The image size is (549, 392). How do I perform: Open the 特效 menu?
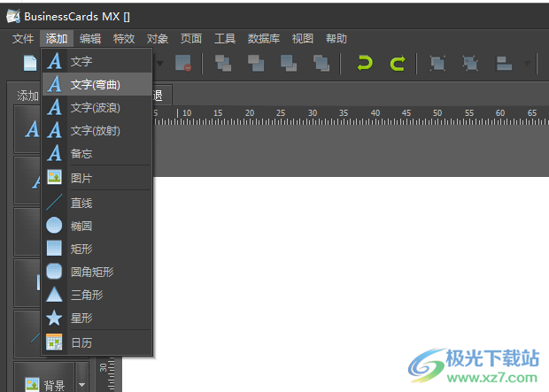click(124, 39)
